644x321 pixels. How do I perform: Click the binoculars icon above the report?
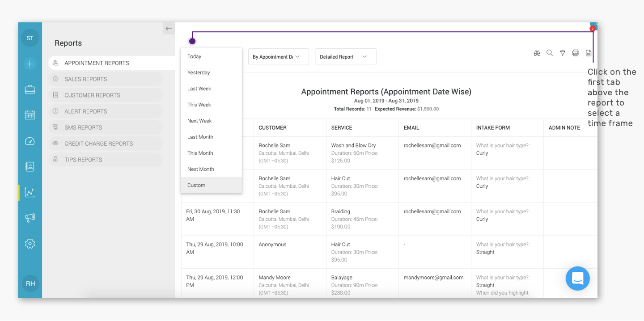(x=537, y=53)
